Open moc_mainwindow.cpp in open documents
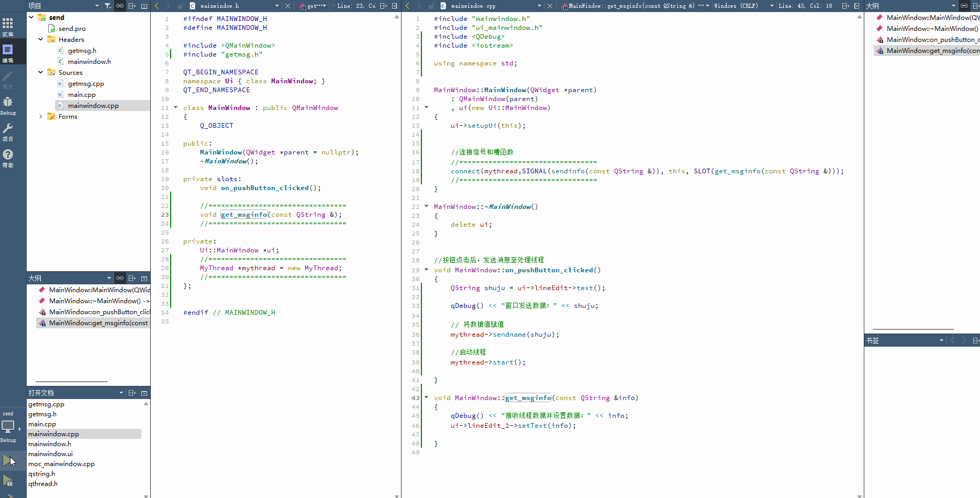The image size is (980, 498). pyautogui.click(x=61, y=463)
